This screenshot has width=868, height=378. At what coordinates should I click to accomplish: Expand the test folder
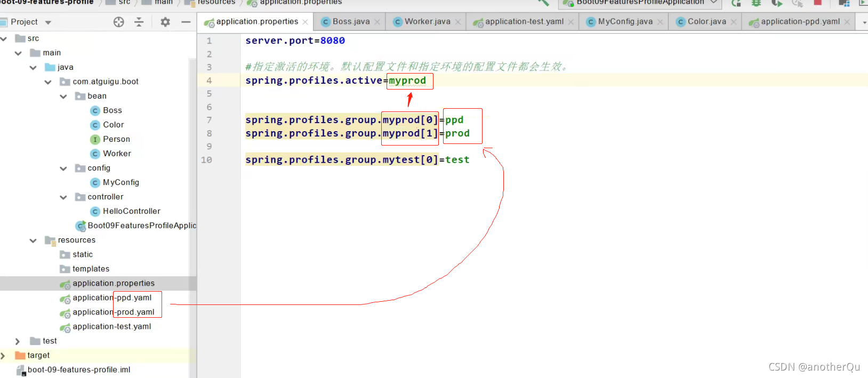[18, 341]
